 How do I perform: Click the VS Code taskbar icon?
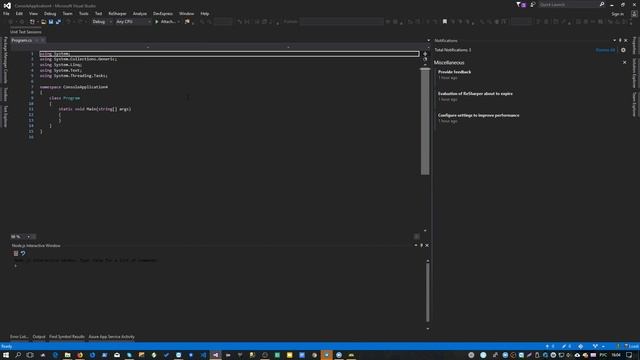pyautogui.click(x=203, y=355)
